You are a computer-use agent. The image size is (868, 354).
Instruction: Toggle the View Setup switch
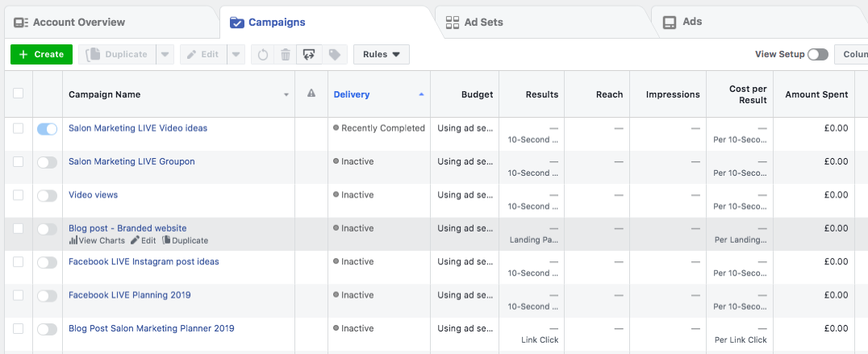pos(818,54)
